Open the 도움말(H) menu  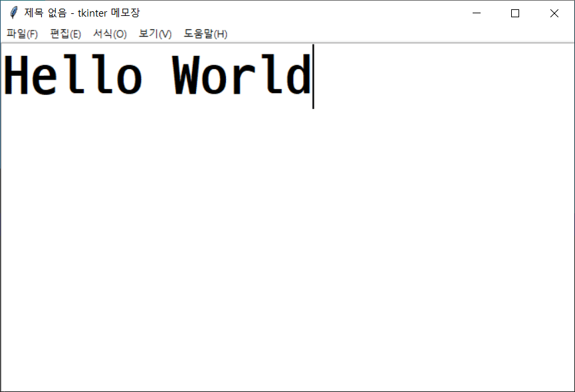(205, 34)
